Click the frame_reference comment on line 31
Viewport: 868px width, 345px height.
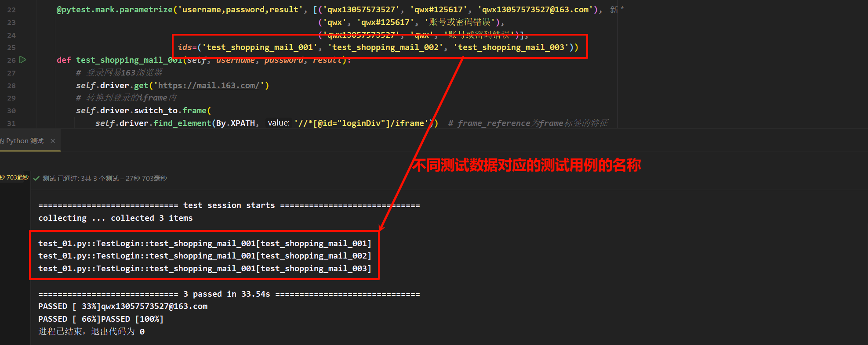tap(528, 123)
